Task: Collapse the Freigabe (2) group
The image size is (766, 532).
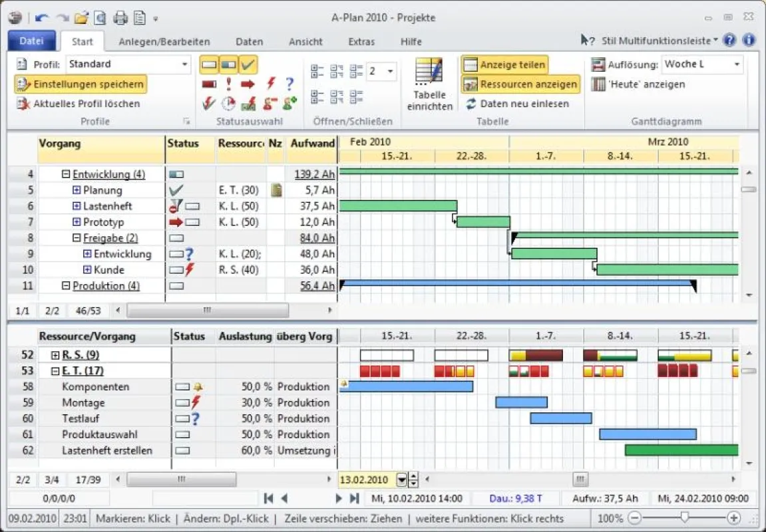Action: point(77,237)
